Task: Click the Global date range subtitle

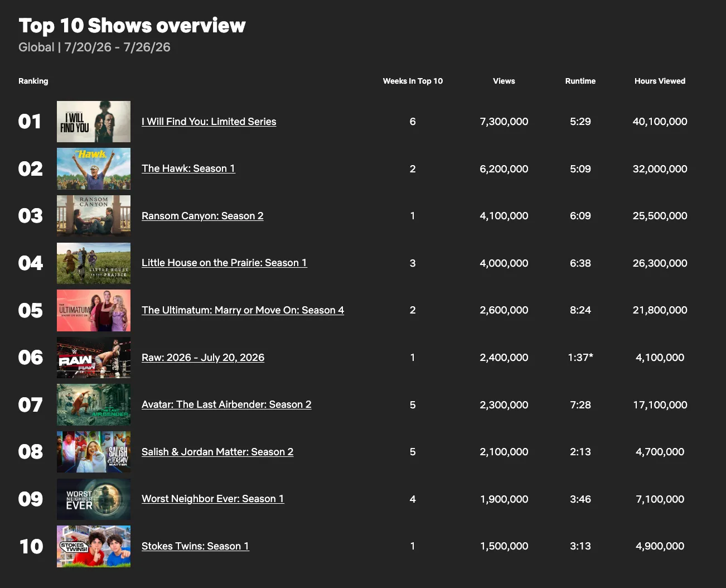Action: tap(94, 47)
